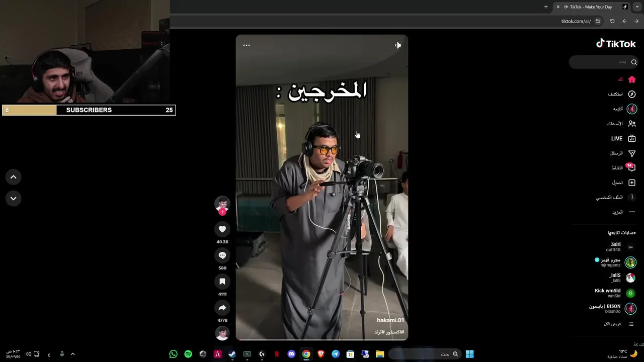Viewport: 644px width, 362px height.
Task: Click hashtag #اكسبلور in video caption
Action: (395, 332)
